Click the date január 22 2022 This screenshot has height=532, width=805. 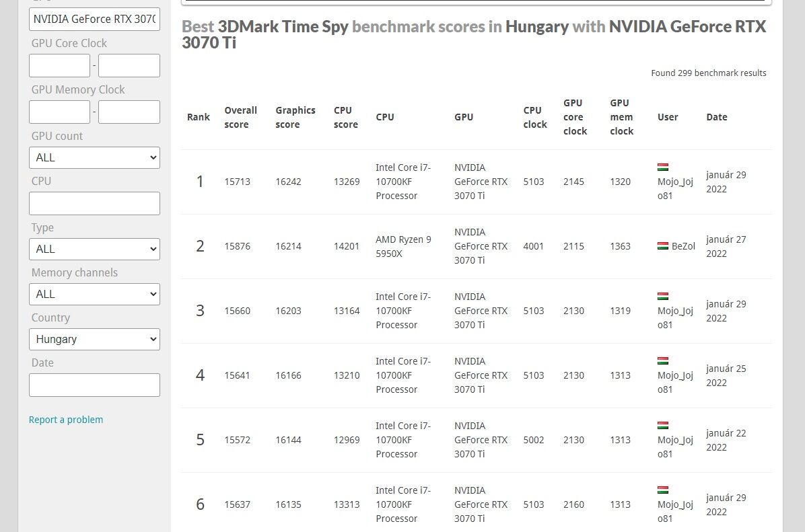(x=726, y=440)
